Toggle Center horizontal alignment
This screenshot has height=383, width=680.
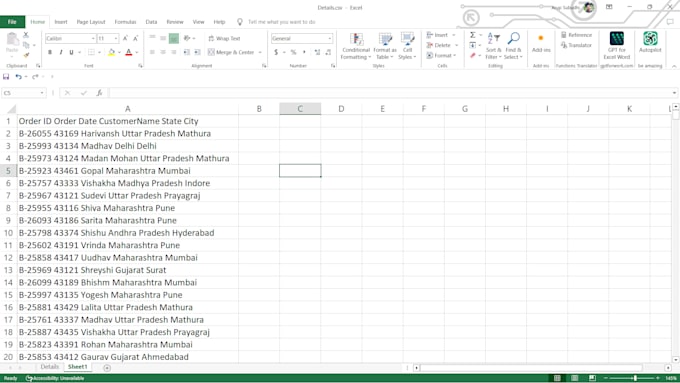(x=163, y=52)
